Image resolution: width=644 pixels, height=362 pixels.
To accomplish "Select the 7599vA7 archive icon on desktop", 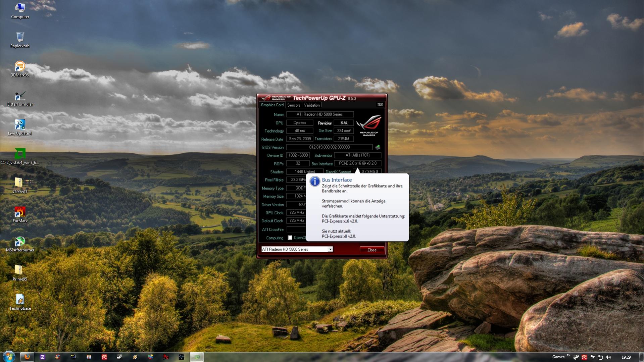I will (x=20, y=186).
